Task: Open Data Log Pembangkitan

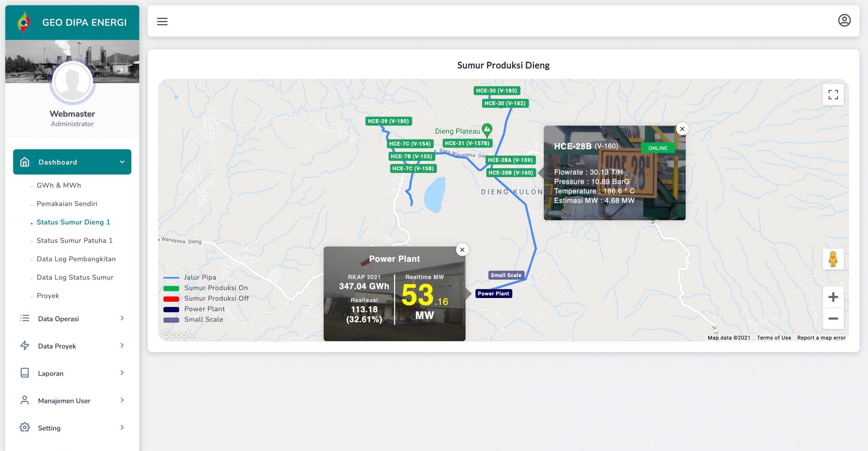Action: tap(76, 259)
